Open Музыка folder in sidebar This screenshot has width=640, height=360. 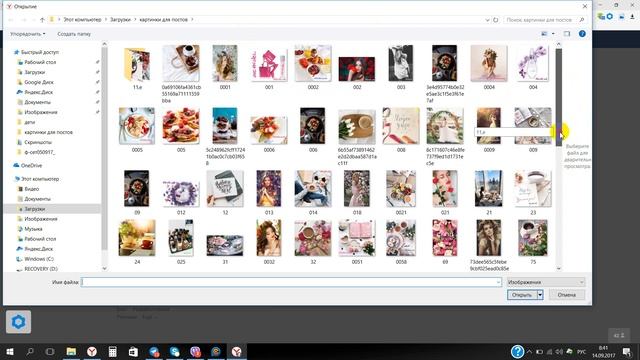[x=33, y=229]
